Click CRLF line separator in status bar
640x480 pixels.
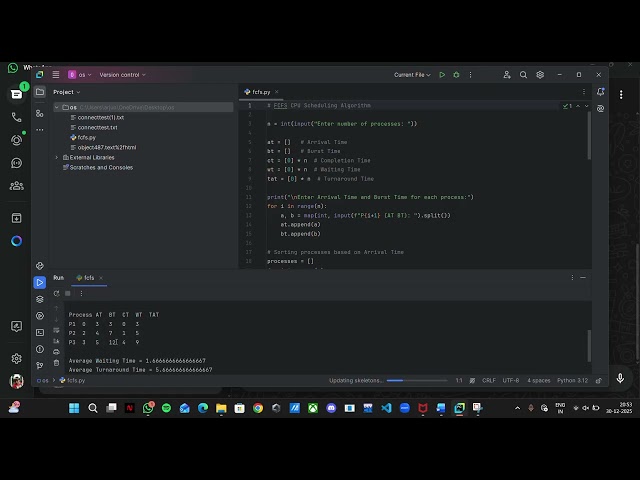pyautogui.click(x=489, y=380)
